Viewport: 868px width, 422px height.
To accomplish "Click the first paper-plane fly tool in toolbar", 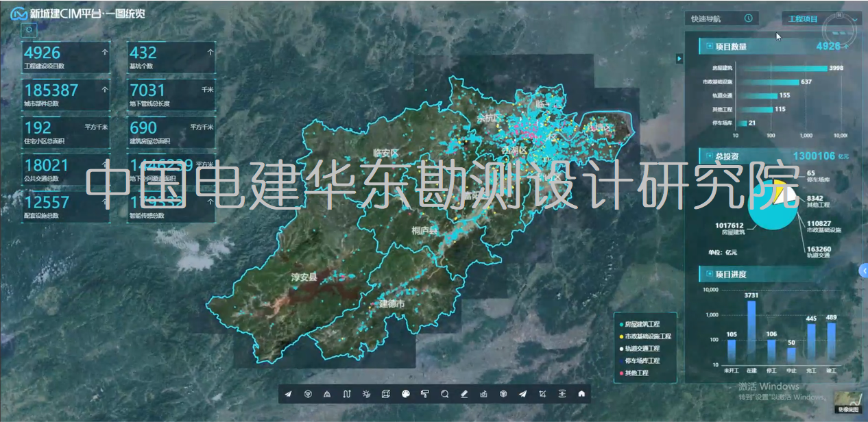I will [x=288, y=394].
